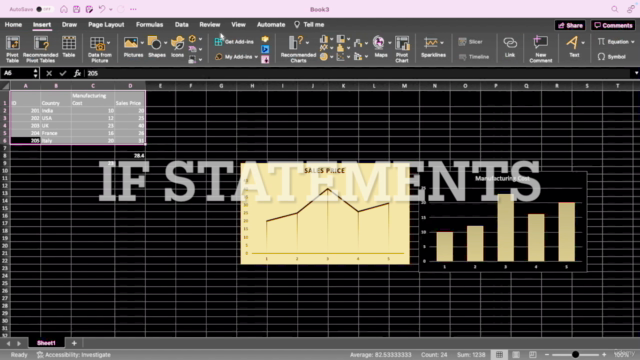Toggle the AutoSave switch

click(x=44, y=9)
